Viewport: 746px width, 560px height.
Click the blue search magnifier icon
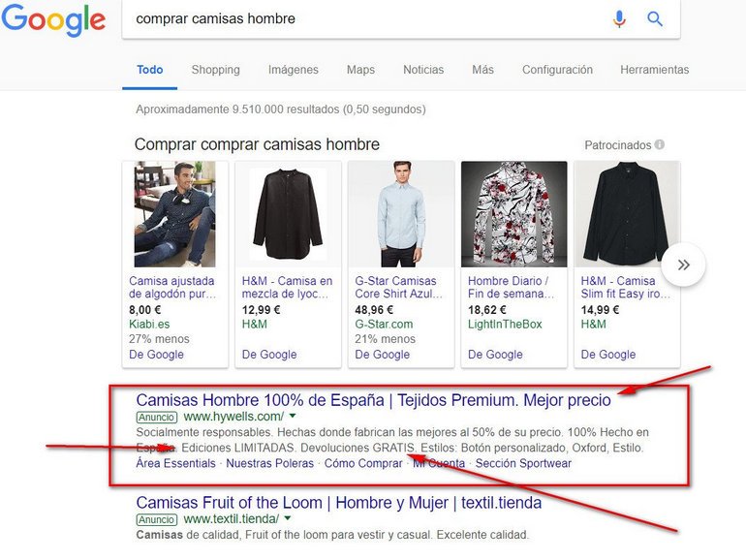click(x=655, y=19)
